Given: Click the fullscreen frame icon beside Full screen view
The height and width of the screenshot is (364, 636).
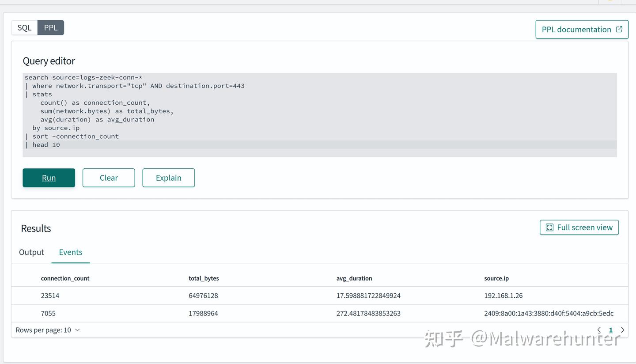Looking at the screenshot, I should [x=549, y=227].
